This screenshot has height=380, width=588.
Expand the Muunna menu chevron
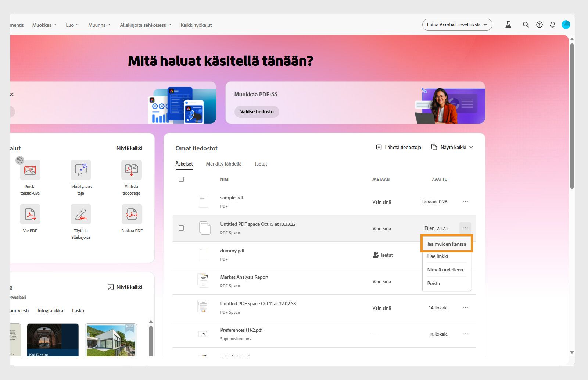(x=109, y=25)
